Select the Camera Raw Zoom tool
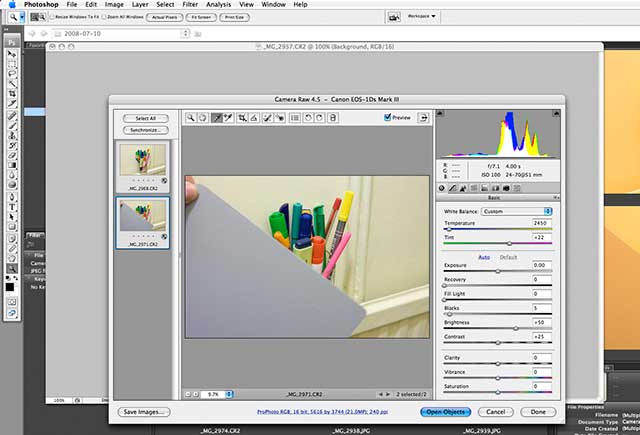 tap(191, 118)
